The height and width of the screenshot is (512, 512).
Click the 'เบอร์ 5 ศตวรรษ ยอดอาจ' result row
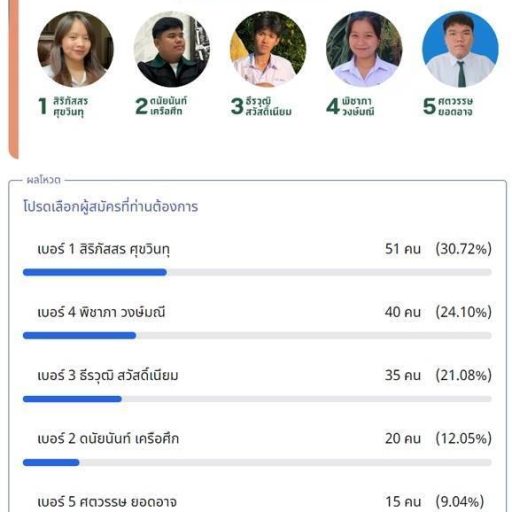[x=257, y=502]
